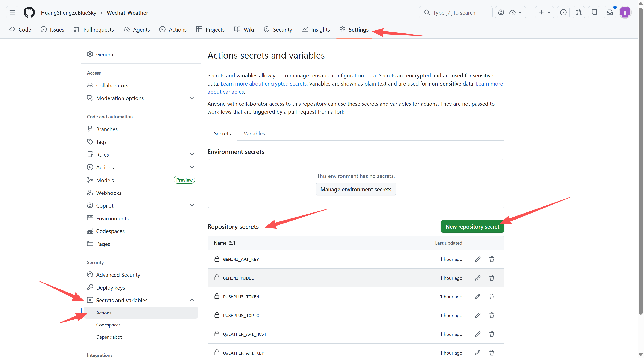Open the create new plus dropdown
Viewport: 644px width, 358px height.
(544, 12)
